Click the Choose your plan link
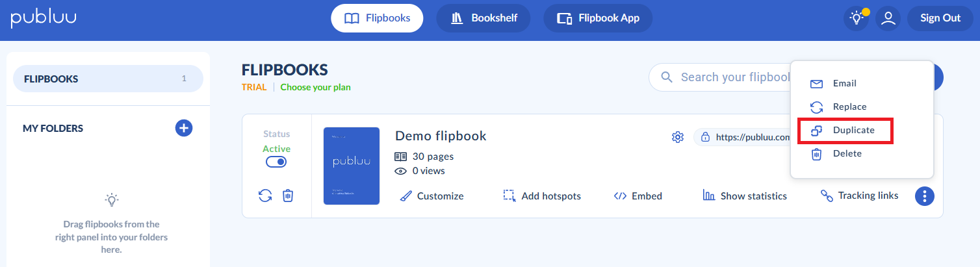The image size is (980, 267). (316, 87)
